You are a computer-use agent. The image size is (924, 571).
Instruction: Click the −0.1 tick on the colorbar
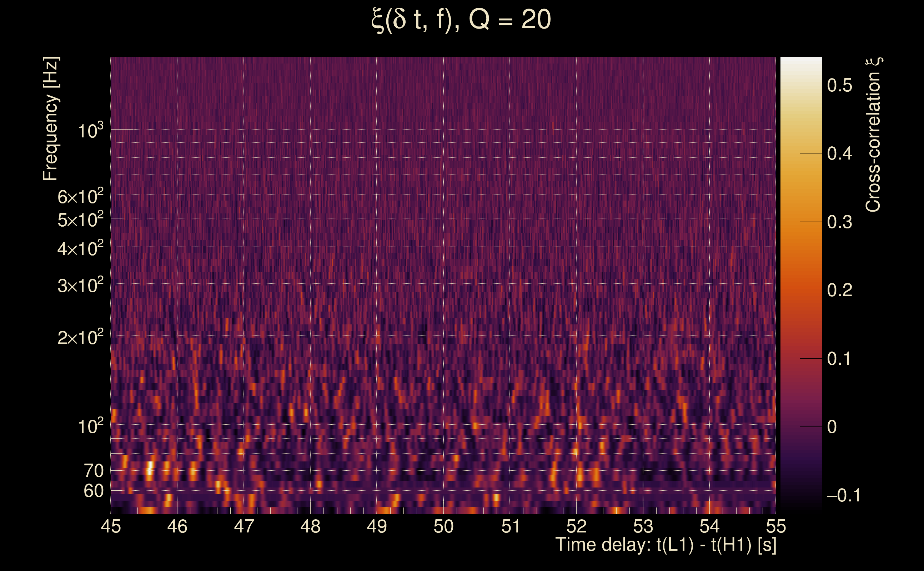coord(843,495)
